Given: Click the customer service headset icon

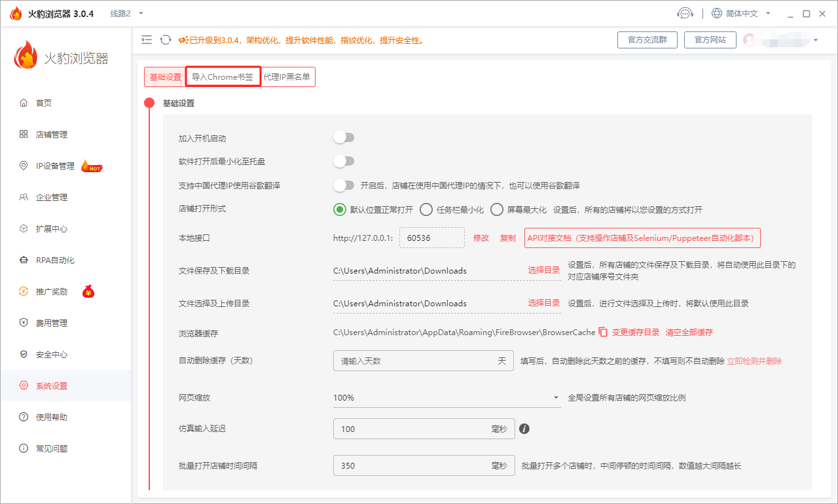Looking at the screenshot, I should click(685, 13).
